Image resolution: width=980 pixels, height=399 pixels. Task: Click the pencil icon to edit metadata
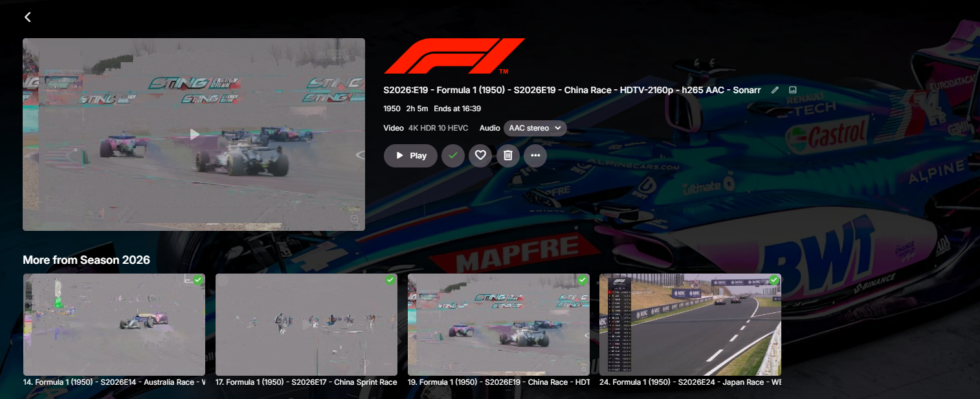(x=775, y=90)
